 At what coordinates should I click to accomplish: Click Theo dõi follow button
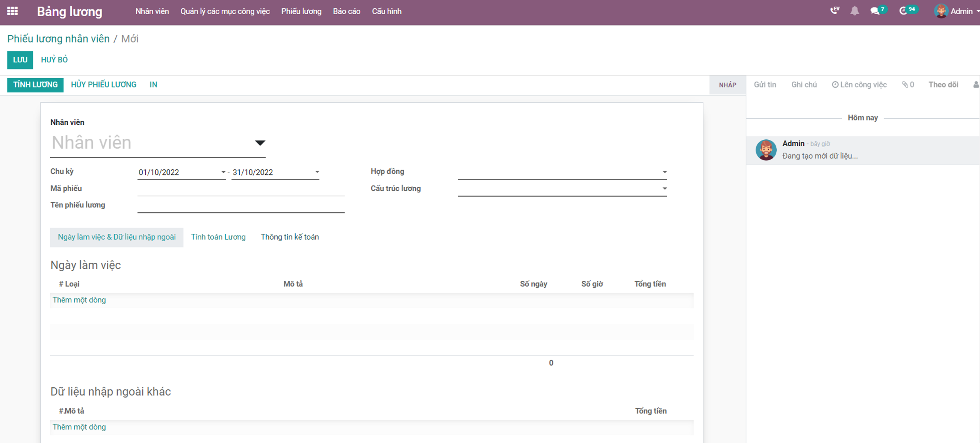(x=943, y=84)
